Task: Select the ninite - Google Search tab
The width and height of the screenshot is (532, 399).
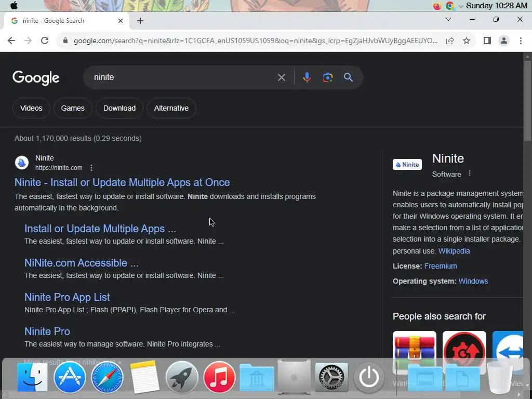Action: click(66, 21)
